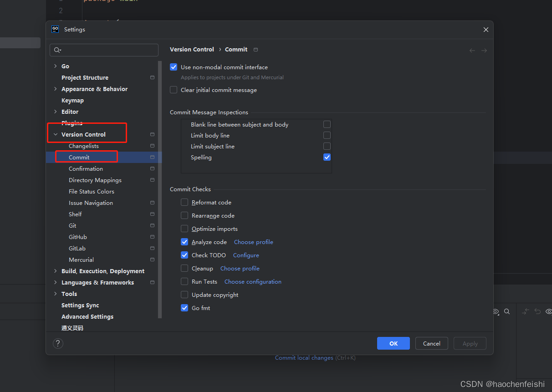Open Settings Sync page
552x392 pixels.
tap(80, 305)
